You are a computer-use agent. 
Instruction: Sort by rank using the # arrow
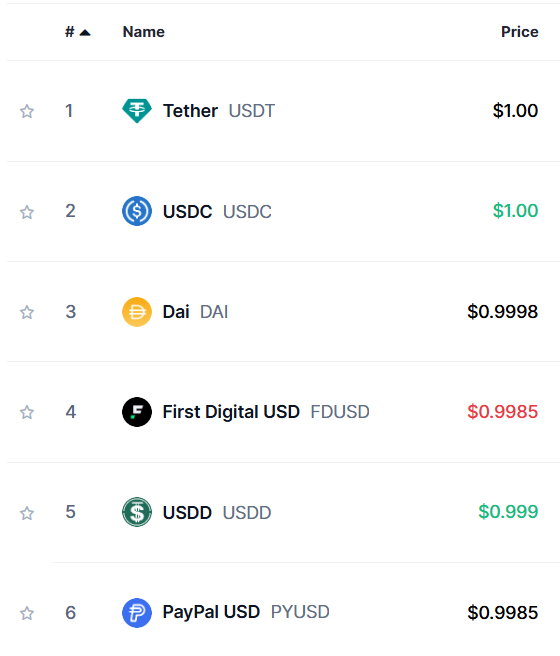(x=78, y=32)
